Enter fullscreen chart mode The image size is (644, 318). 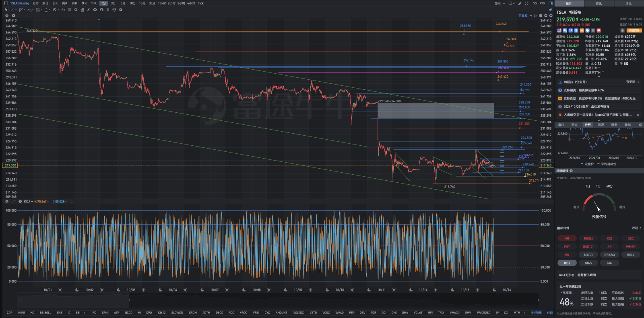click(x=526, y=3)
